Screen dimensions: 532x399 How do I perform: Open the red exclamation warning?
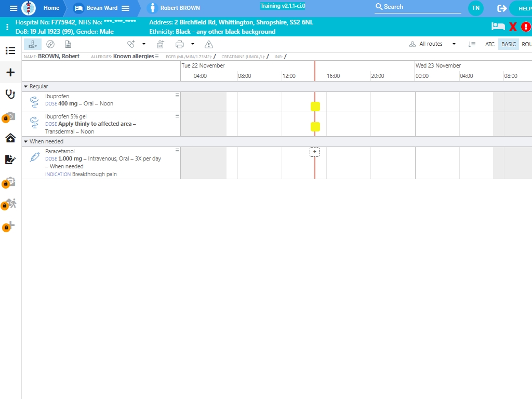(526, 26)
